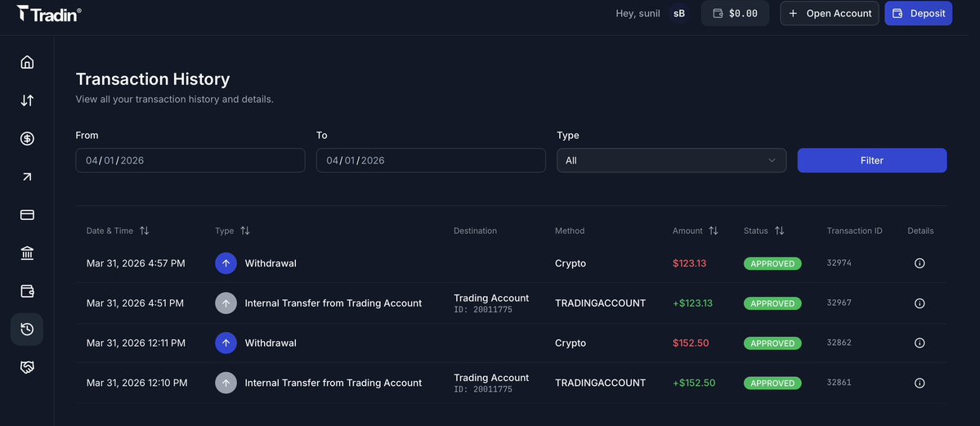
Task: Click the Transaction ID column header
Action: coord(854,231)
